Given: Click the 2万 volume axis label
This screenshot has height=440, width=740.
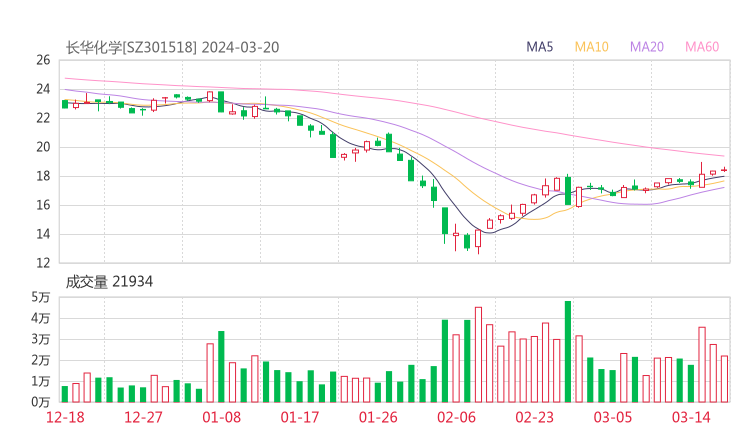Looking at the screenshot, I should tap(41, 361).
